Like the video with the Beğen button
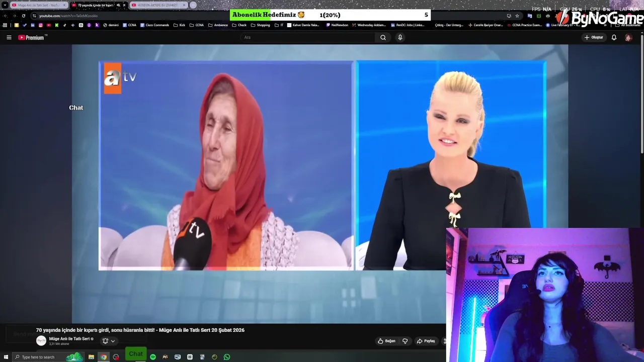The width and height of the screenshot is (644, 362). (386, 341)
